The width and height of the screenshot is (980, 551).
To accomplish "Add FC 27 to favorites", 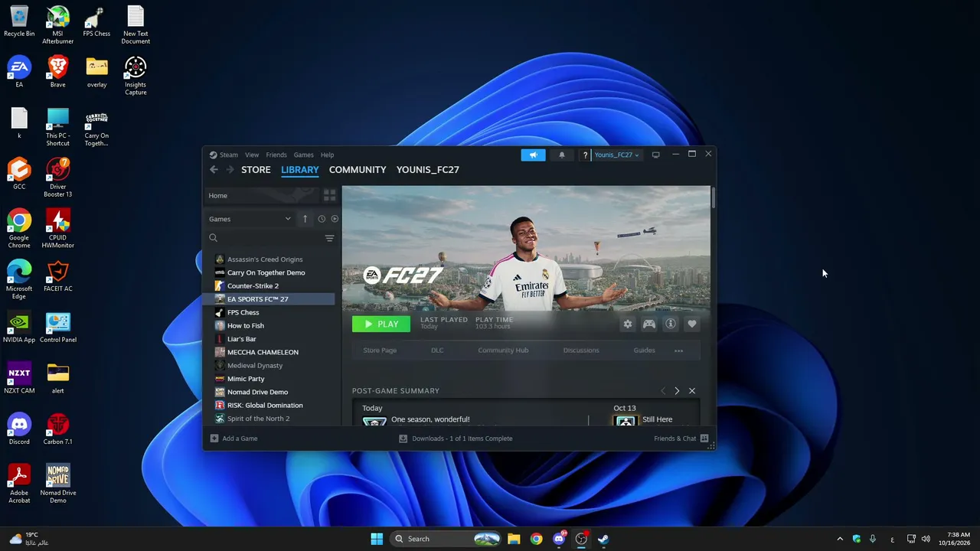I will [x=692, y=324].
